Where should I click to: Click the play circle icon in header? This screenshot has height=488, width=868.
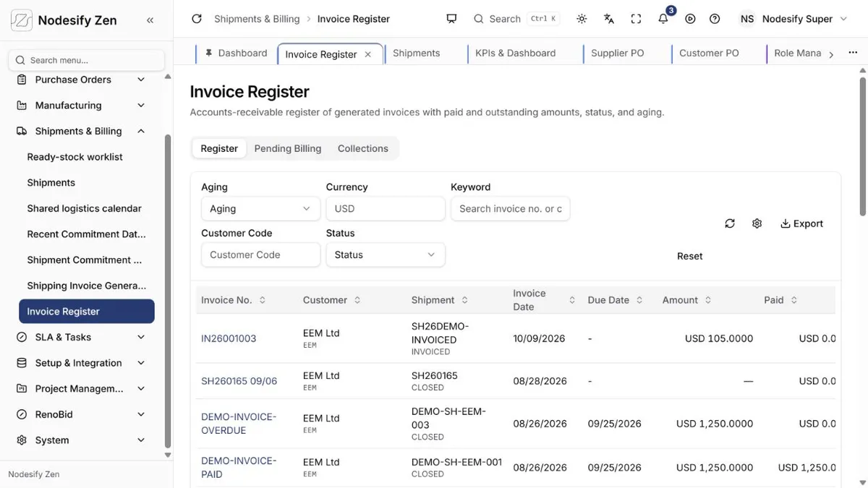click(x=690, y=19)
